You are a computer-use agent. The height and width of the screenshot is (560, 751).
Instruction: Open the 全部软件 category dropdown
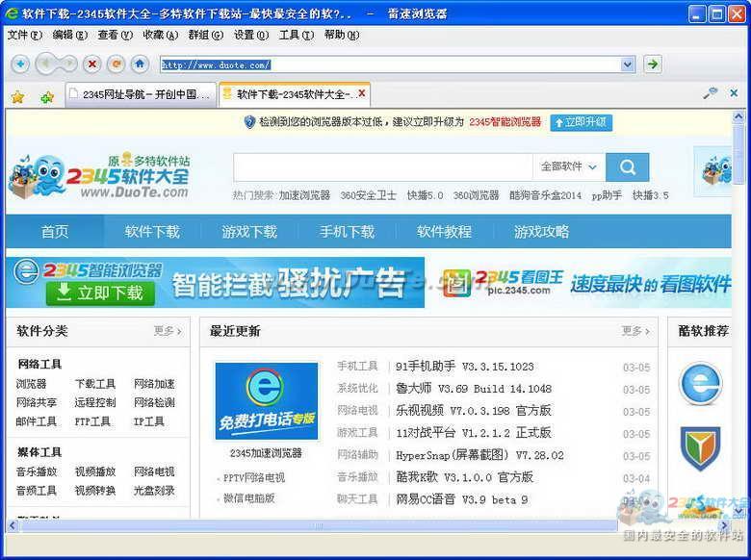click(x=569, y=166)
